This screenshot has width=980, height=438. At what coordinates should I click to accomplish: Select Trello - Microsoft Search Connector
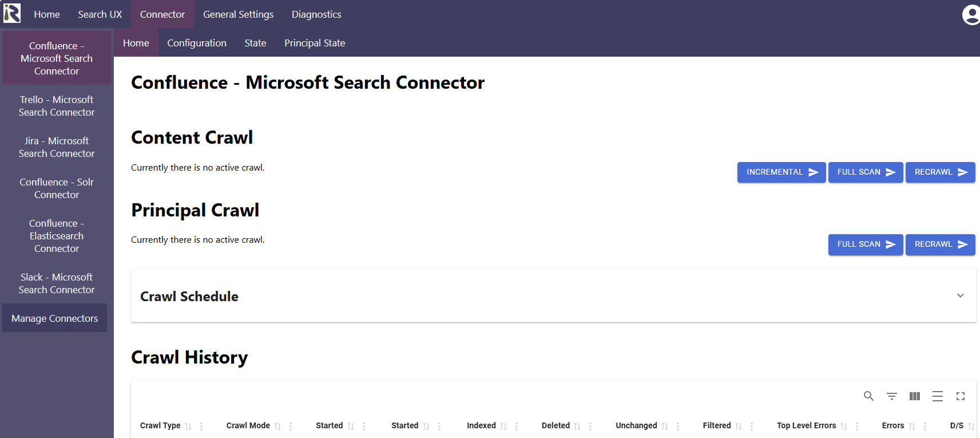57,106
